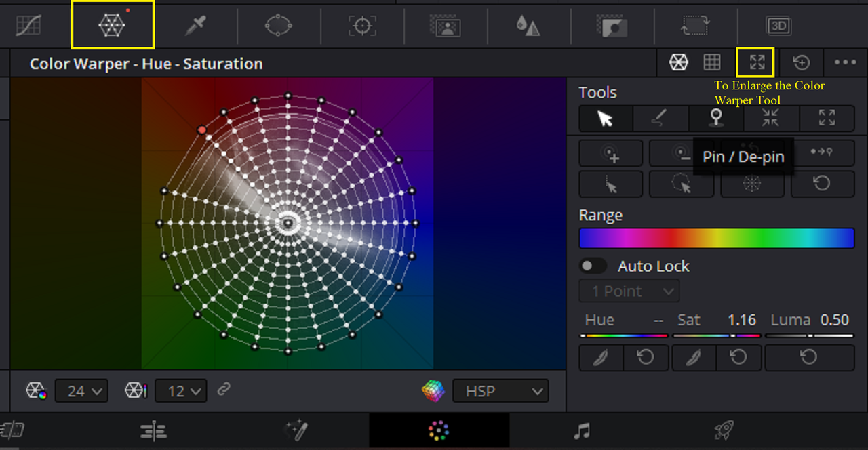Click the Sat value 1.16

[x=742, y=320]
